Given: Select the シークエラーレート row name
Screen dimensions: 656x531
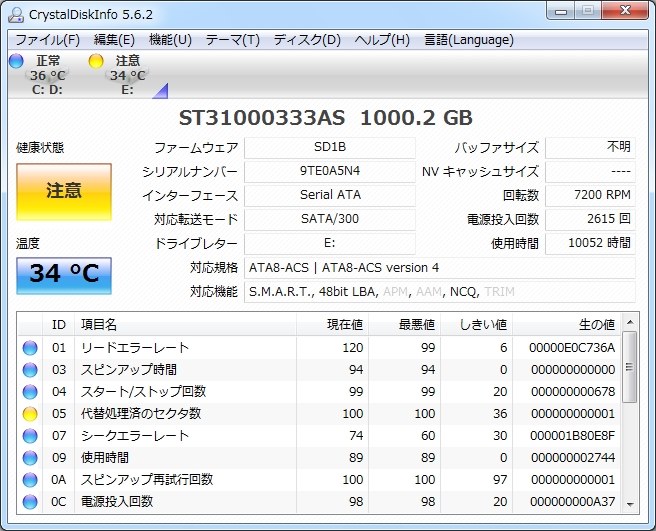Looking at the screenshot, I should (x=135, y=436).
